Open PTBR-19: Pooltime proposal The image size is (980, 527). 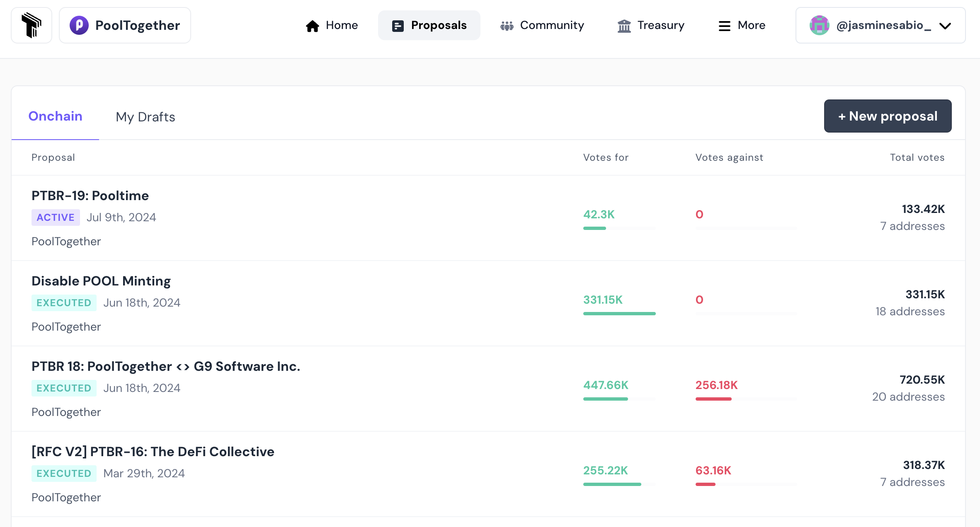point(90,196)
